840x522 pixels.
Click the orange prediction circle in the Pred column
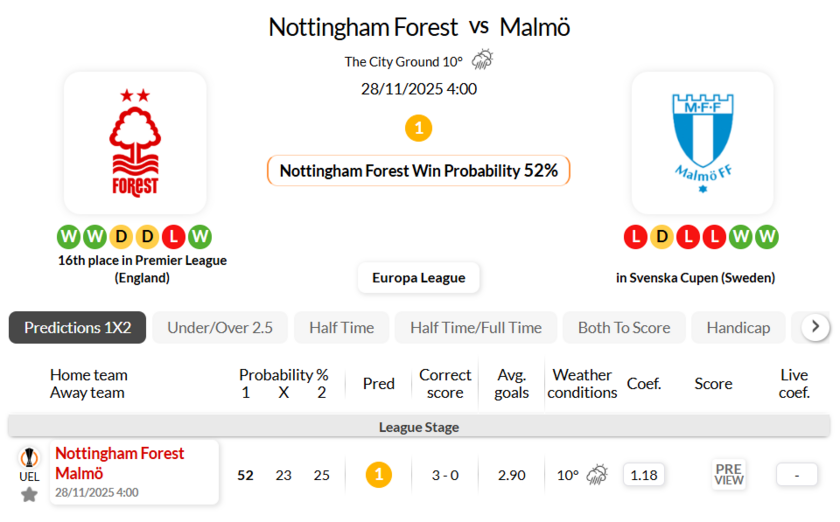tap(378, 474)
